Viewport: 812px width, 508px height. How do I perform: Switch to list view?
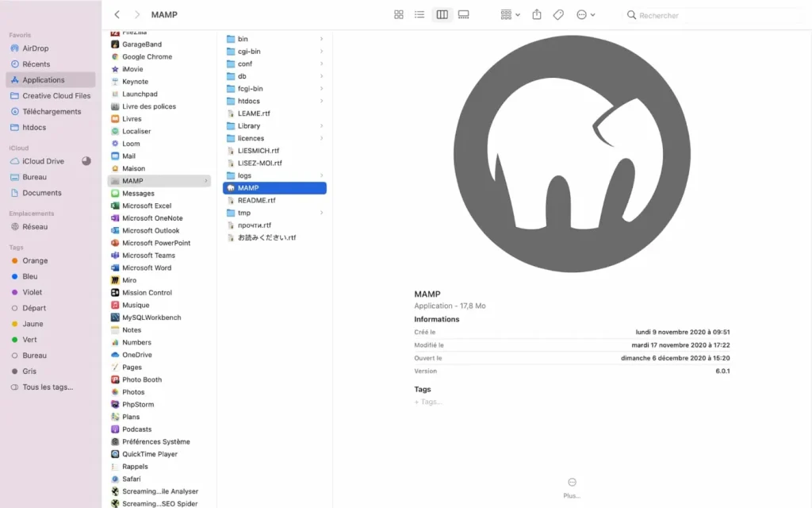click(x=419, y=14)
